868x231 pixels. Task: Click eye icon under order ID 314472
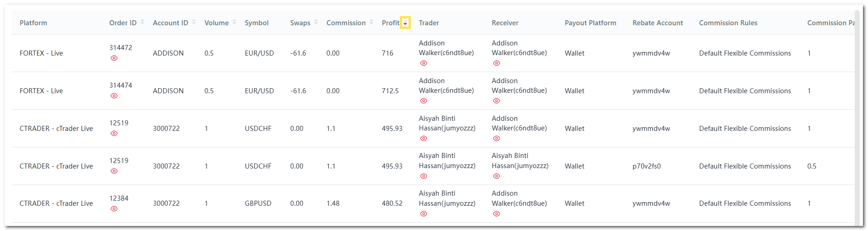pos(114,58)
